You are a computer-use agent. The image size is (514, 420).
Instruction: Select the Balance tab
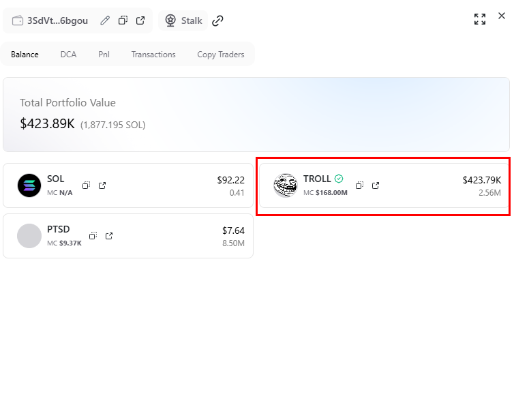click(25, 55)
